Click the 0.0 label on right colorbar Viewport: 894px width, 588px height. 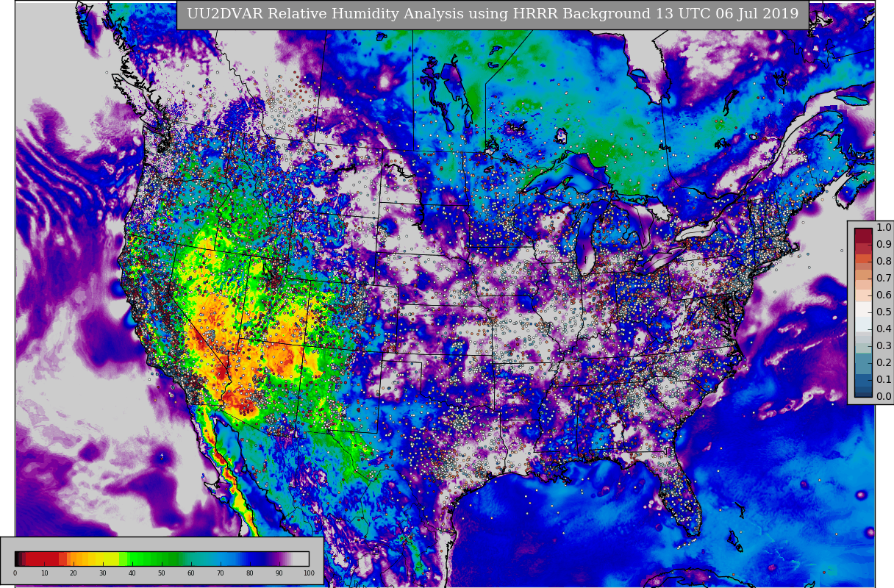(x=884, y=397)
